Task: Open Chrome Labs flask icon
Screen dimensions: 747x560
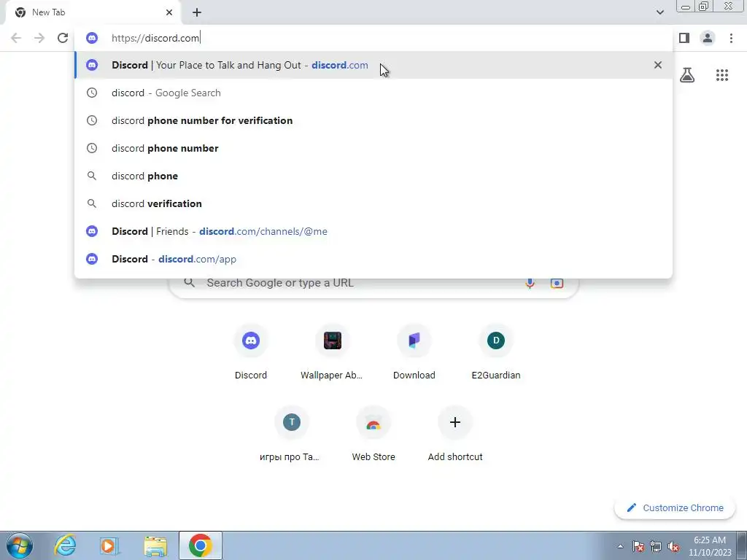Action: tap(687, 75)
